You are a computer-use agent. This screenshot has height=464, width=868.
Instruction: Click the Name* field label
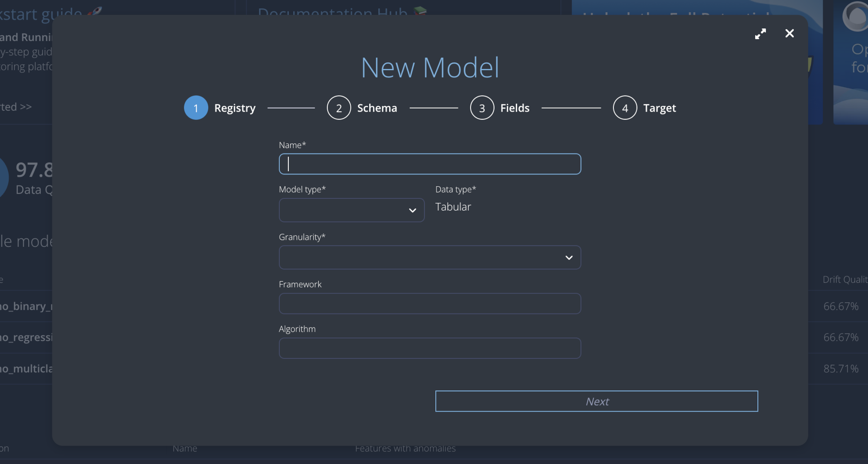[292, 145]
